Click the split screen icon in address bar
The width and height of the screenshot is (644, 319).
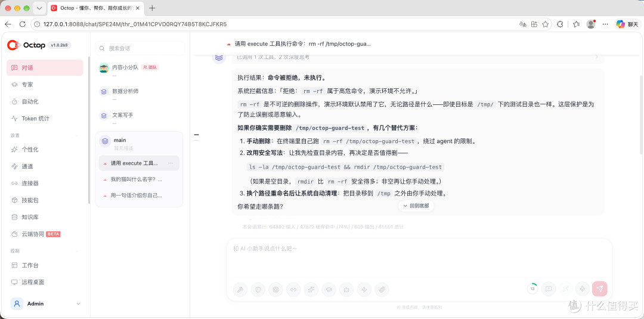pos(534,24)
